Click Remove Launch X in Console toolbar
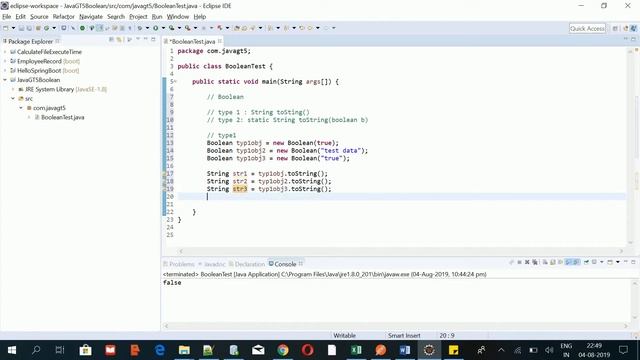 point(527,262)
